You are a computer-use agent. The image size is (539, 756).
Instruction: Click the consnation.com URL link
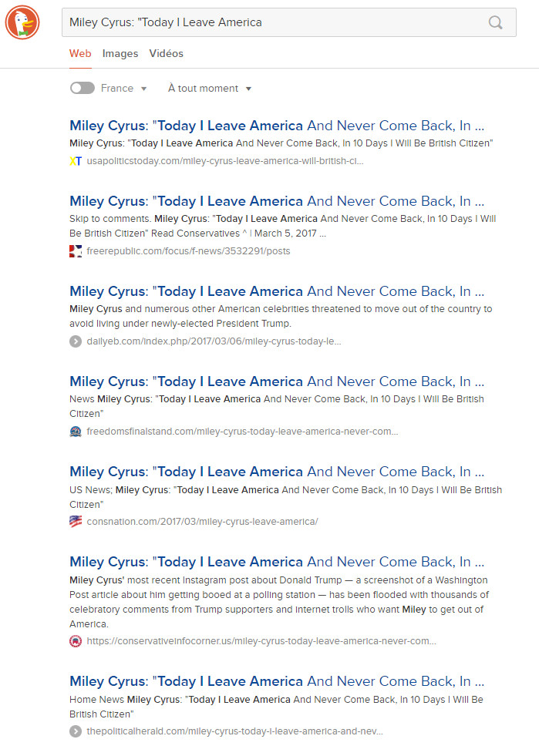(x=202, y=522)
